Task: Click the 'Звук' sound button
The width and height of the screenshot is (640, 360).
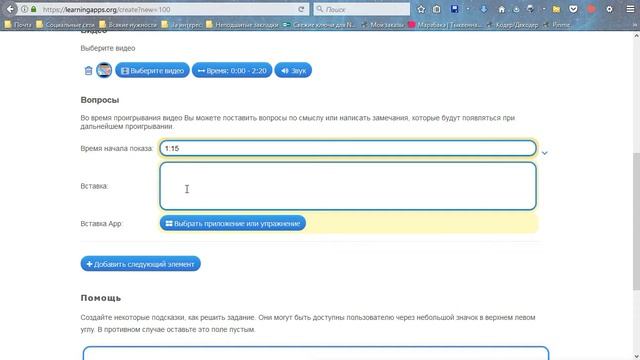Action: click(x=293, y=71)
